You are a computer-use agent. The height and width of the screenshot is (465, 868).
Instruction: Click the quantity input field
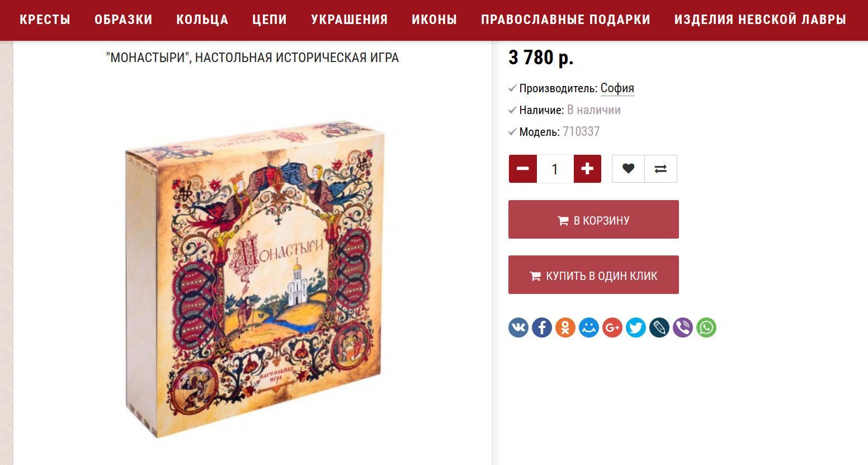click(x=555, y=169)
